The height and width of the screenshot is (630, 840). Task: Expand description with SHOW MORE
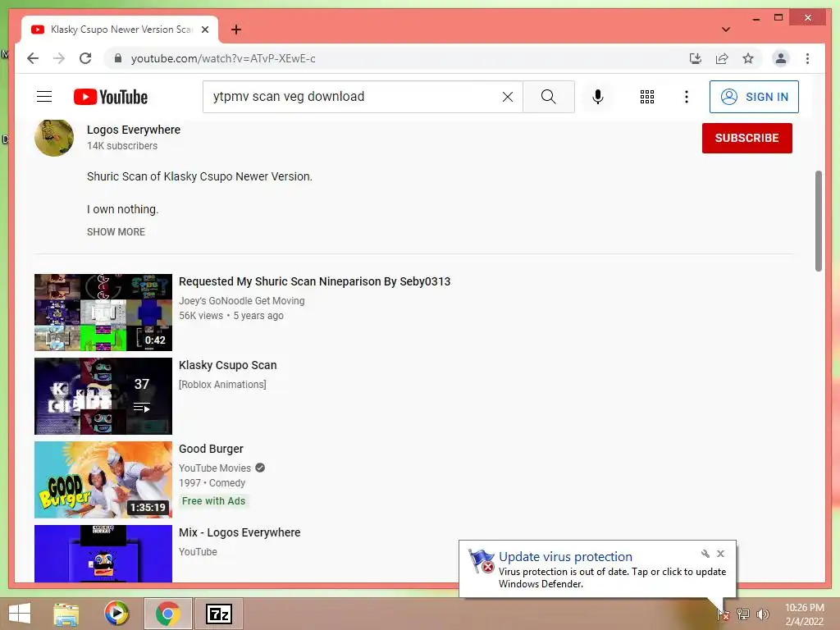coord(116,232)
